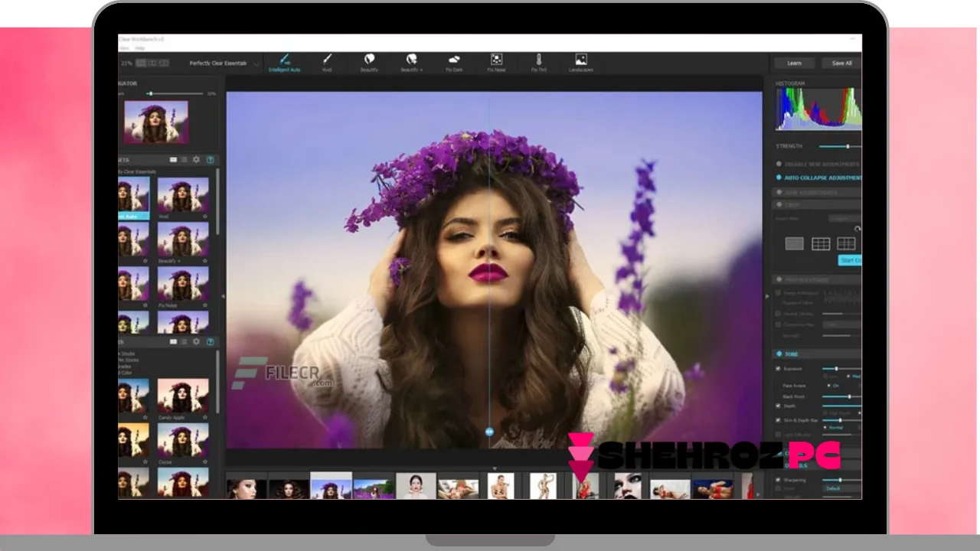The width and height of the screenshot is (980, 551).
Task: Collapse right panel with arrow handle
Action: click(x=766, y=295)
